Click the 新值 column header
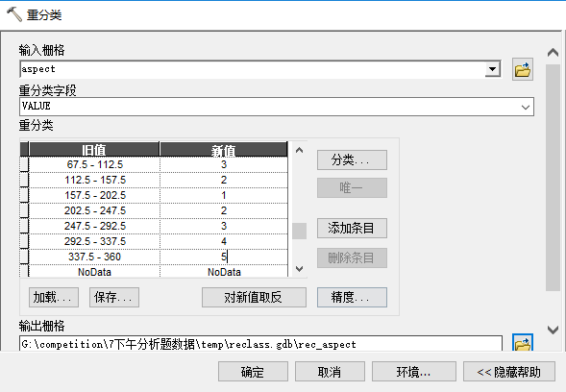This screenshot has width=566, height=392. [224, 150]
